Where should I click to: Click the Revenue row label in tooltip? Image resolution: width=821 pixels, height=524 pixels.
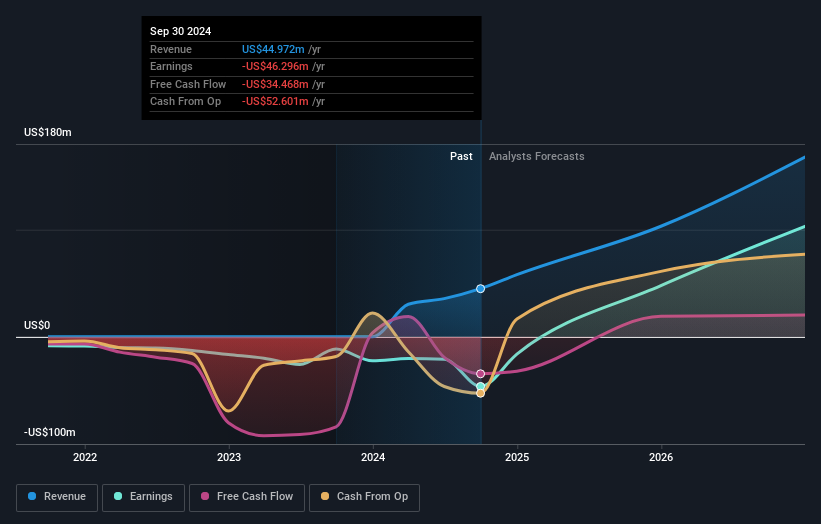tap(171, 49)
